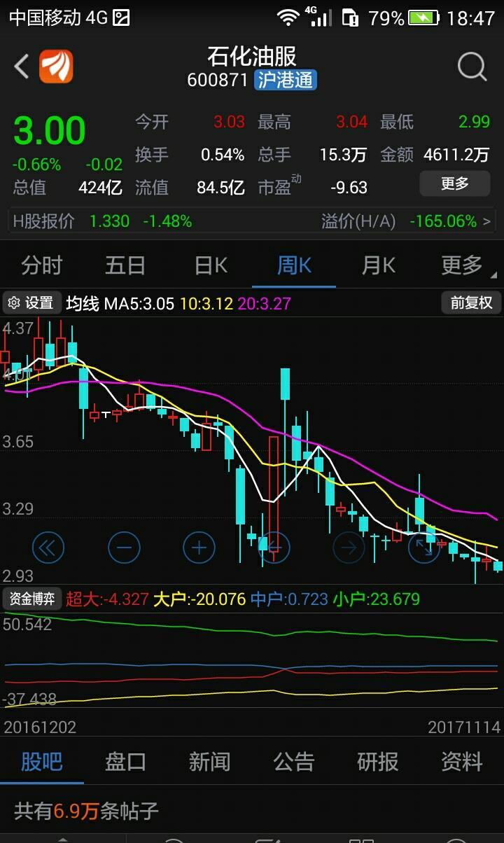Switch to 分时 intraday chart tab
Screen dimensions: 504x843
pos(42,265)
